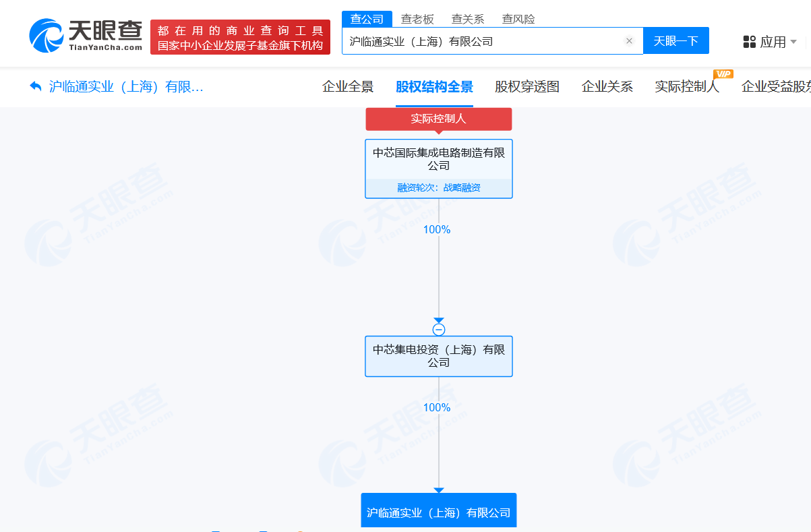Click the 应用 grid icon
Viewport: 811px width, 532px height.
click(x=750, y=42)
